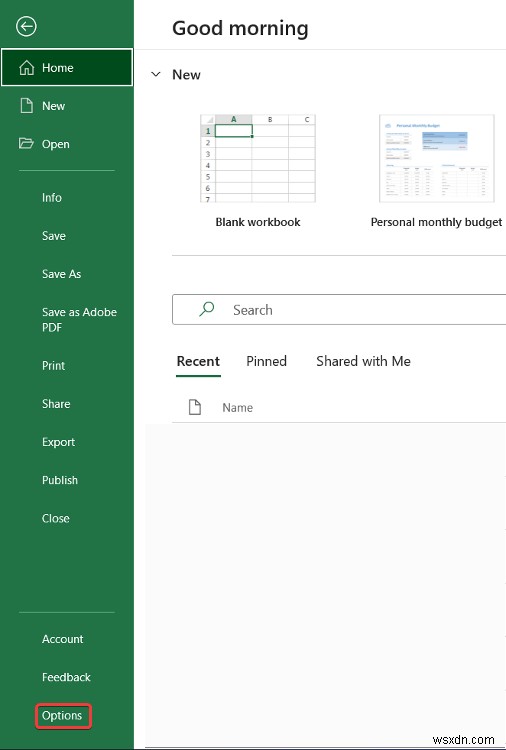
Task: Select Publish in the sidebar
Action: click(x=60, y=480)
